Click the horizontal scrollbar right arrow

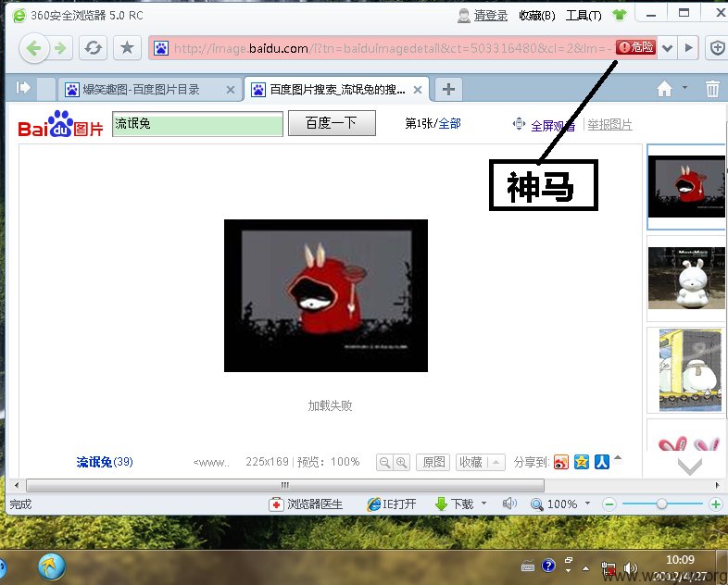[x=717, y=486]
